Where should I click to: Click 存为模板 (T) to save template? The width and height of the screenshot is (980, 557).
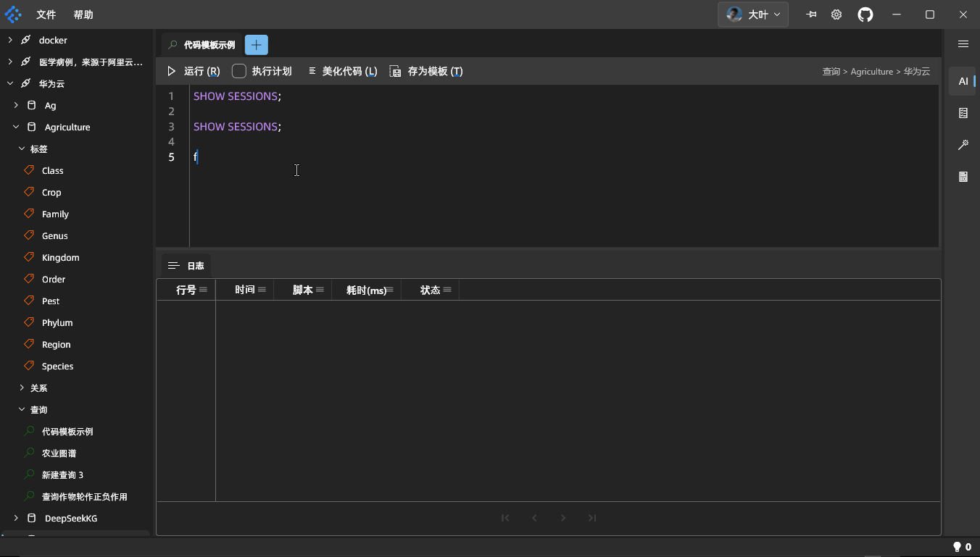[x=426, y=71]
